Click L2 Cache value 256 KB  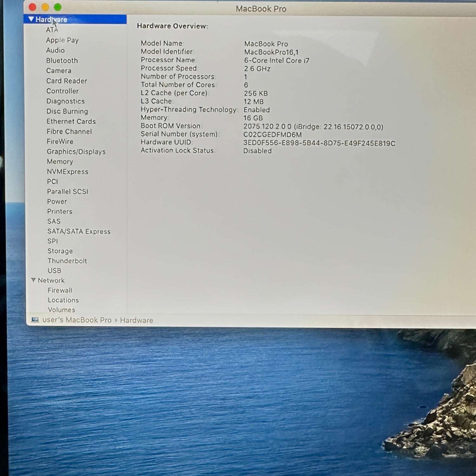tap(256, 93)
